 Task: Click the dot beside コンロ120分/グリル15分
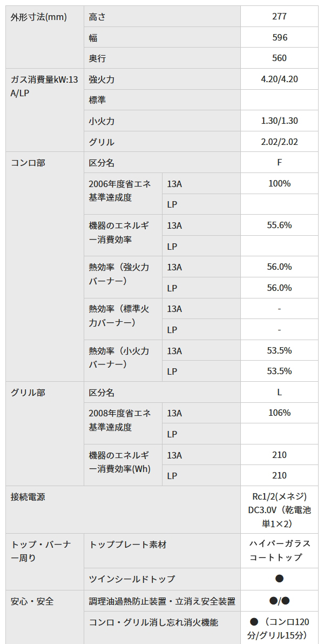(x=254, y=622)
